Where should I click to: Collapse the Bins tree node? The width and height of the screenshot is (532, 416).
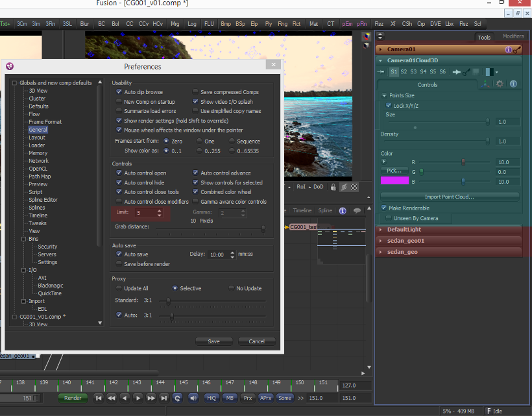pyautogui.click(x=24, y=239)
